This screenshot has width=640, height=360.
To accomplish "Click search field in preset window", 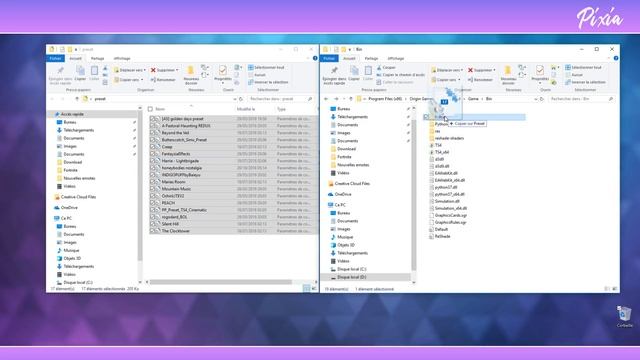I will point(280,99).
